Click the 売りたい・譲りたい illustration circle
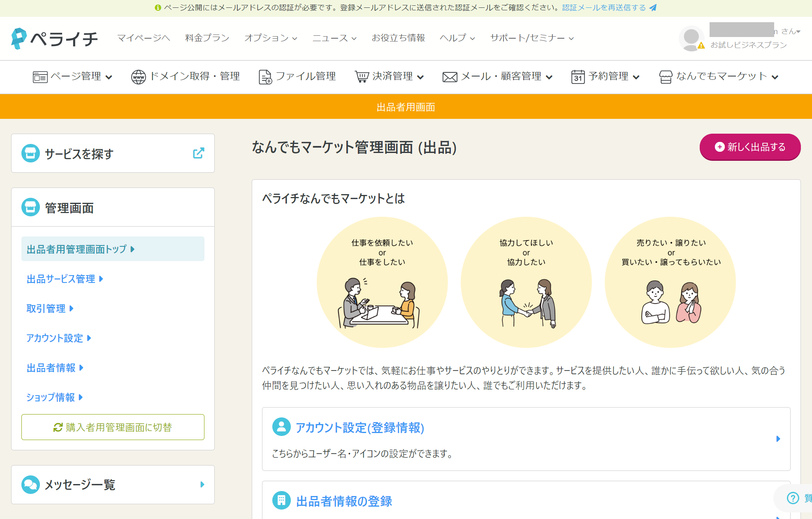Image resolution: width=812 pixels, height=519 pixels. [670, 282]
